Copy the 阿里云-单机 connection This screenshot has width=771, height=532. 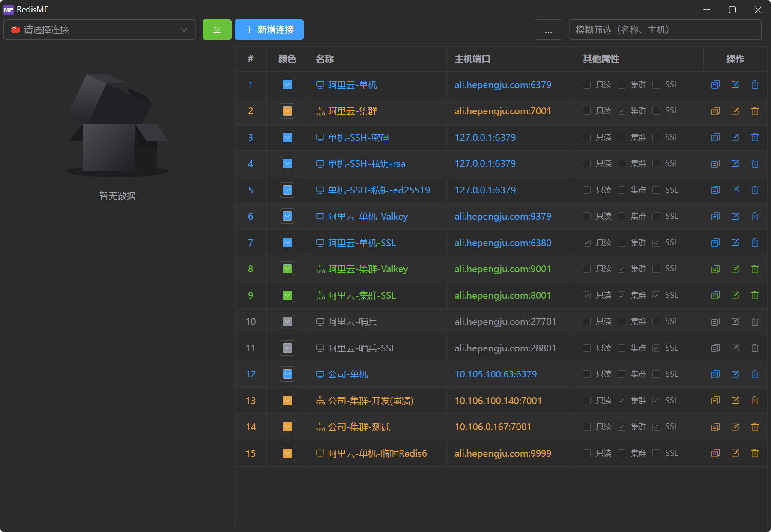tap(715, 85)
